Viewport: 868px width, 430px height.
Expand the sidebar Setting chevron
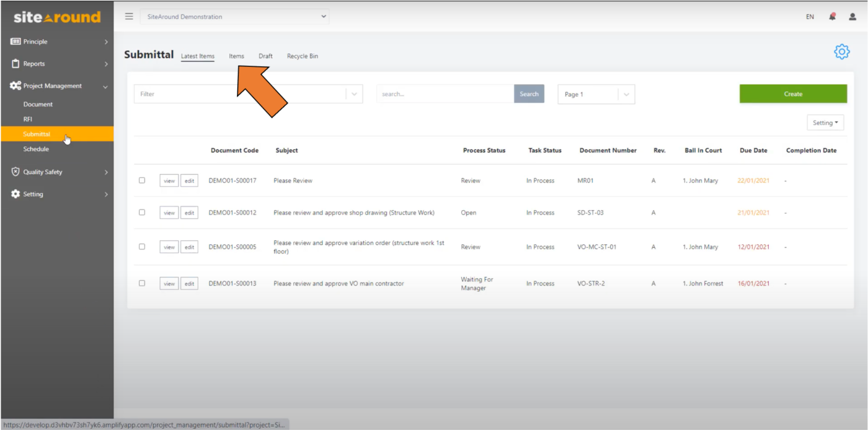click(x=106, y=195)
